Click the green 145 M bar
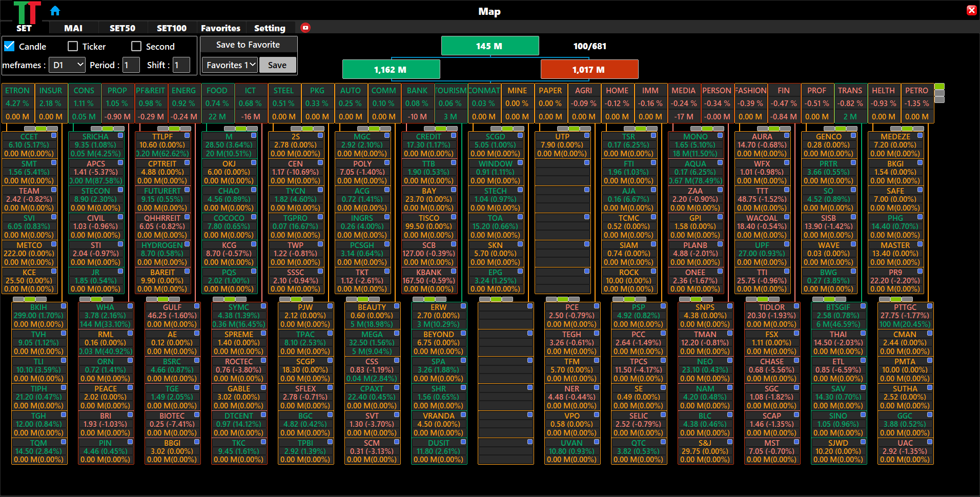The width and height of the screenshot is (980, 497). [x=490, y=46]
